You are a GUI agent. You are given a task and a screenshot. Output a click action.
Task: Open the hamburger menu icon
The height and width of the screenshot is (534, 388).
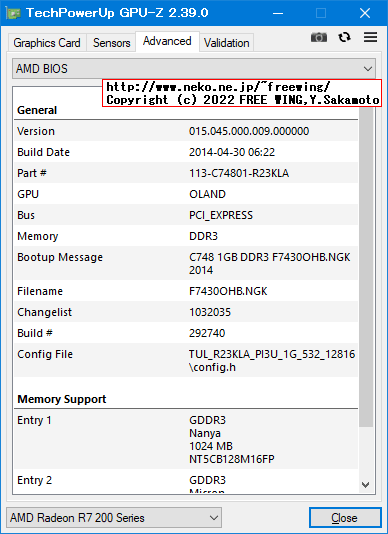coord(370,37)
